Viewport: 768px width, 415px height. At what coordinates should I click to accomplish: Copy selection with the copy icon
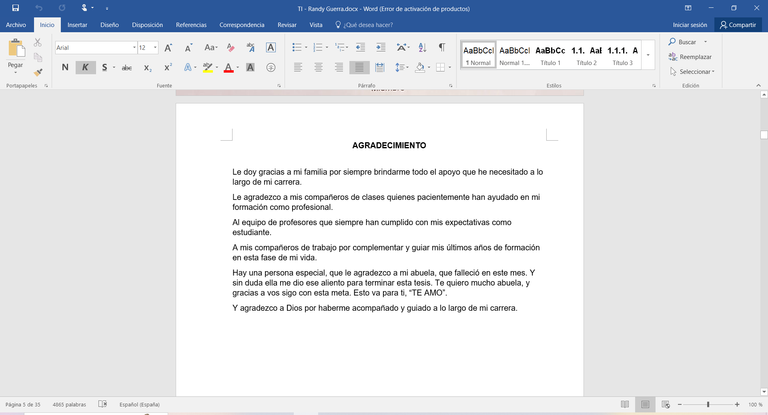(38, 57)
